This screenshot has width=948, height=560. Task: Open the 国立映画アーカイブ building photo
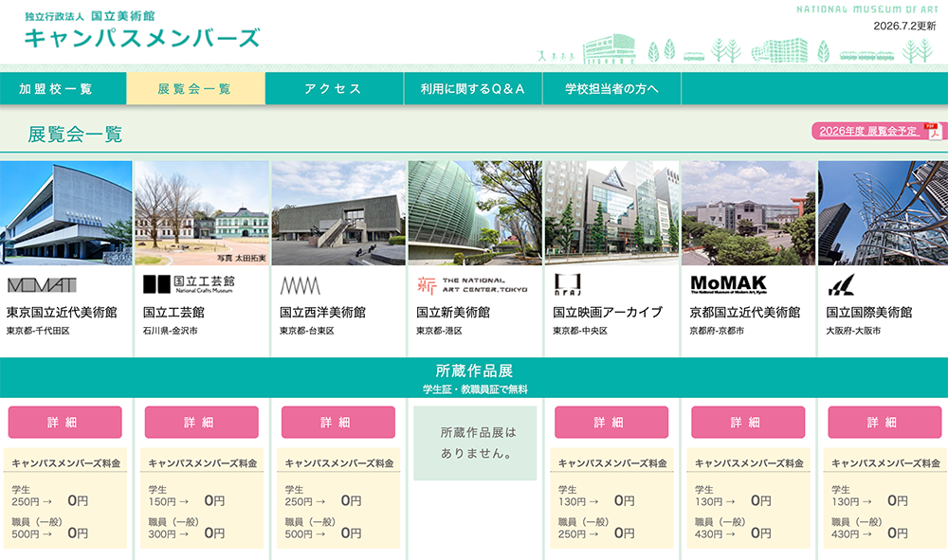pos(611,212)
